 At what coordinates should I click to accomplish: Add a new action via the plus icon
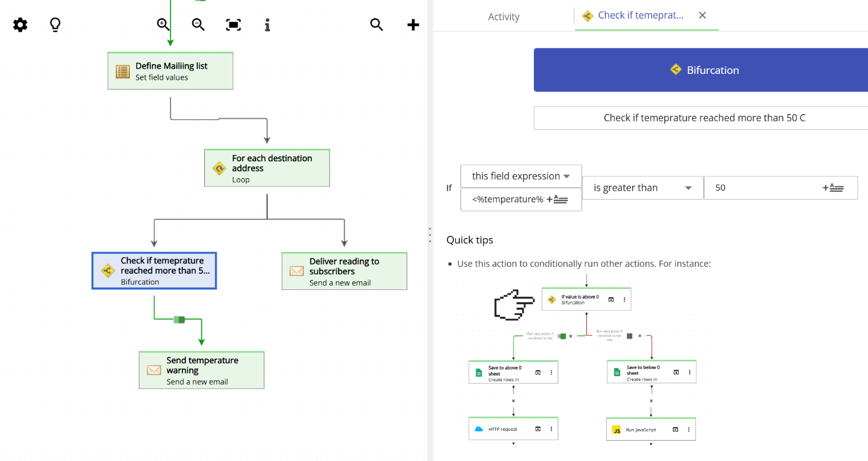pyautogui.click(x=413, y=24)
